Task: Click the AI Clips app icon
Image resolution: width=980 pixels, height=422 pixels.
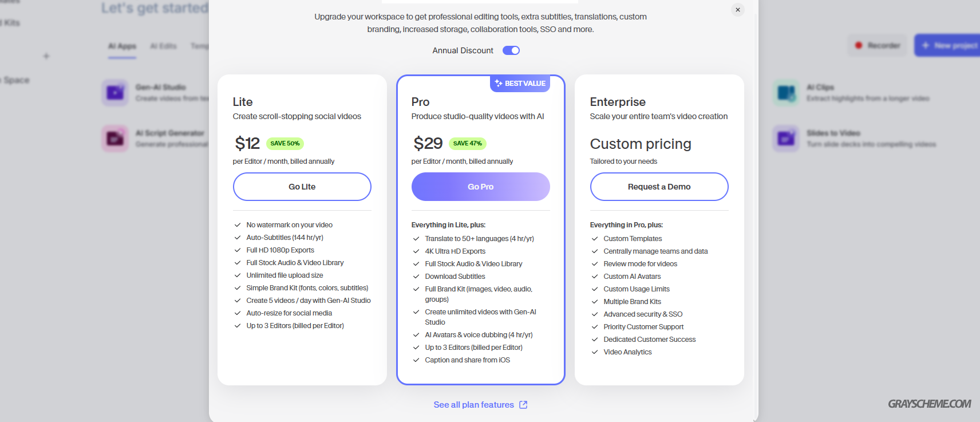Action: click(786, 92)
